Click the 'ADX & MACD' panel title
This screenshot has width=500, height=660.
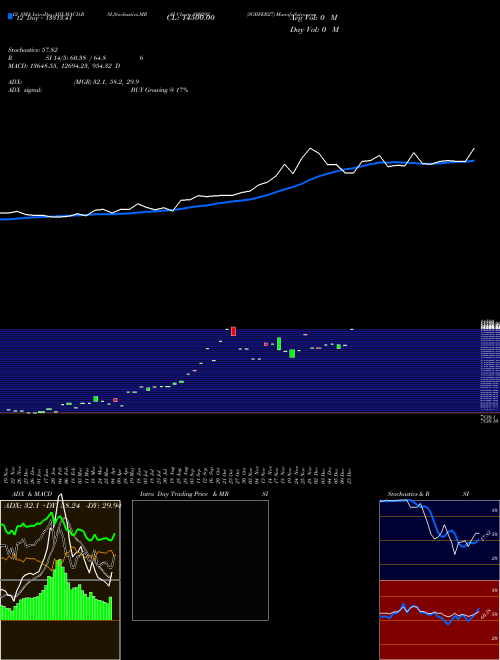tap(32, 494)
